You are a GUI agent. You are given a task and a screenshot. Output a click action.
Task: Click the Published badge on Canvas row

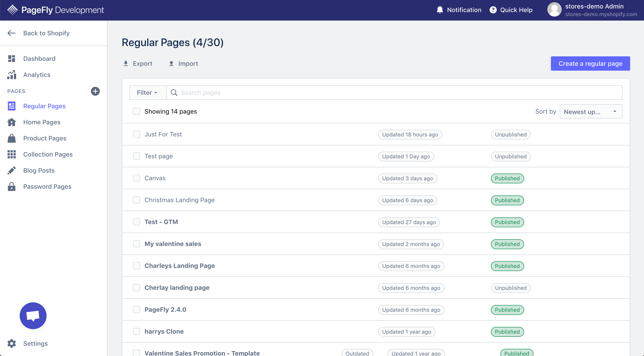tap(507, 178)
